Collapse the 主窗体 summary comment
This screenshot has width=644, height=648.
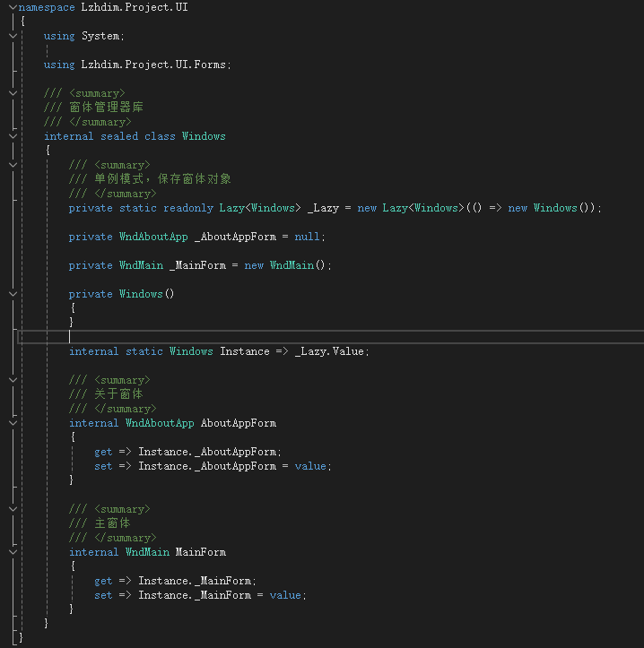point(13,509)
